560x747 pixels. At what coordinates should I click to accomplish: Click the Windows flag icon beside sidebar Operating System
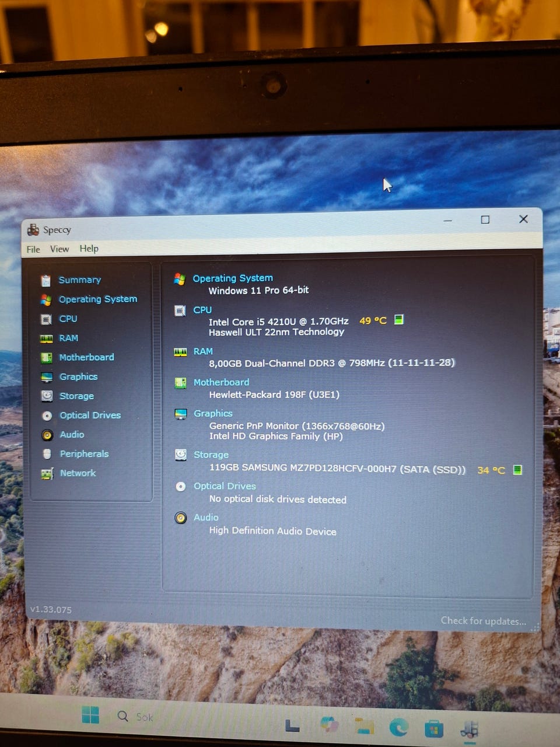click(45, 300)
